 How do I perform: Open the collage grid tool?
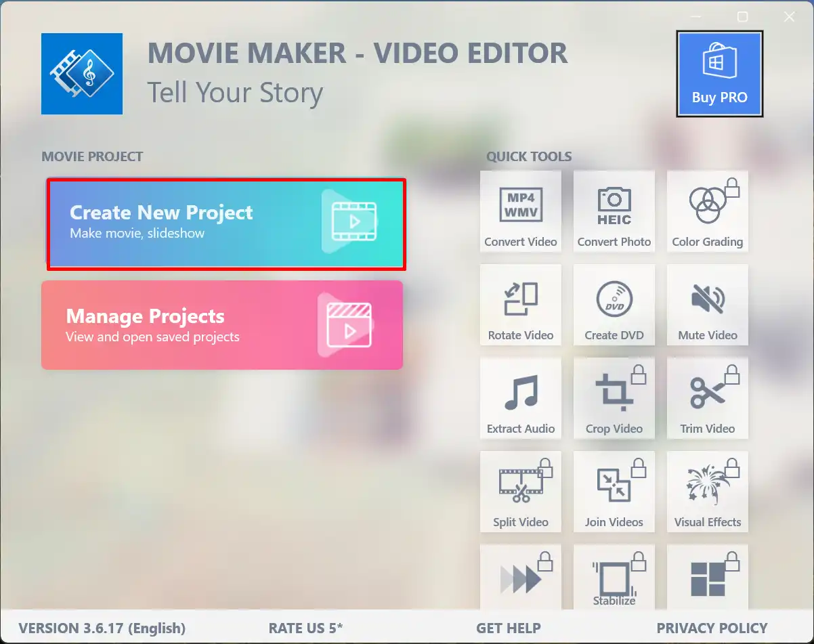[708, 577]
